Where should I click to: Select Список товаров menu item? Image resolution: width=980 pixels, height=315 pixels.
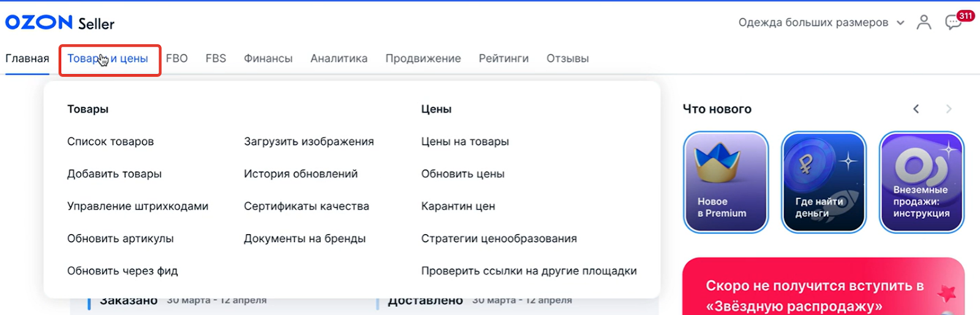pyautogui.click(x=111, y=142)
